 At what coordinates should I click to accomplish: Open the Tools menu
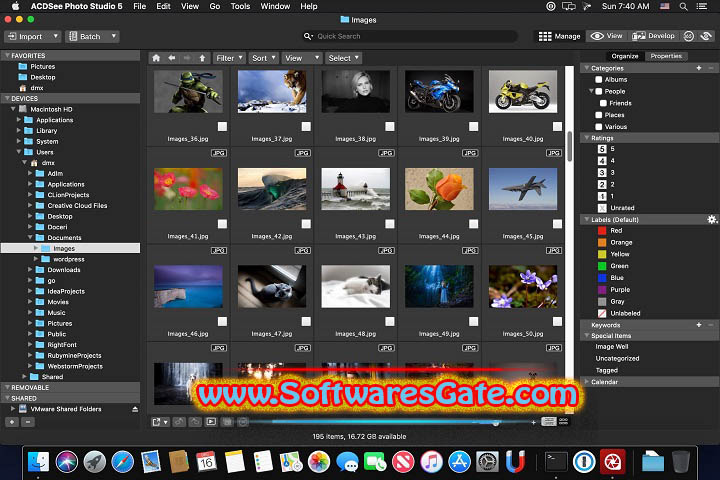240,6
